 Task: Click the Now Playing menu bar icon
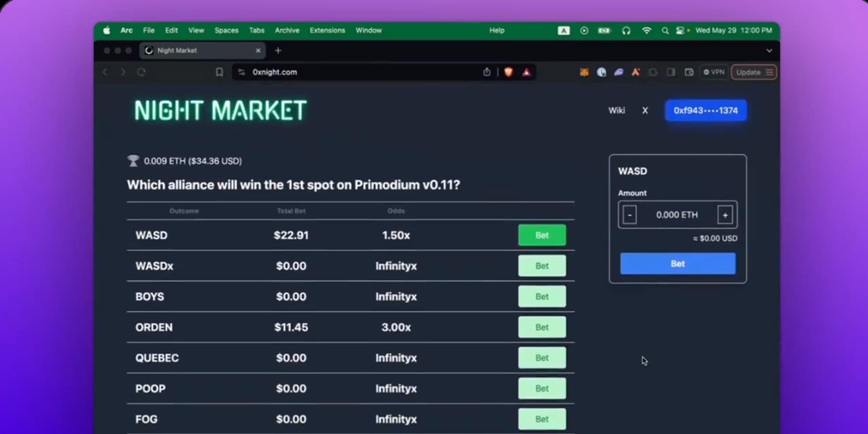pos(584,30)
